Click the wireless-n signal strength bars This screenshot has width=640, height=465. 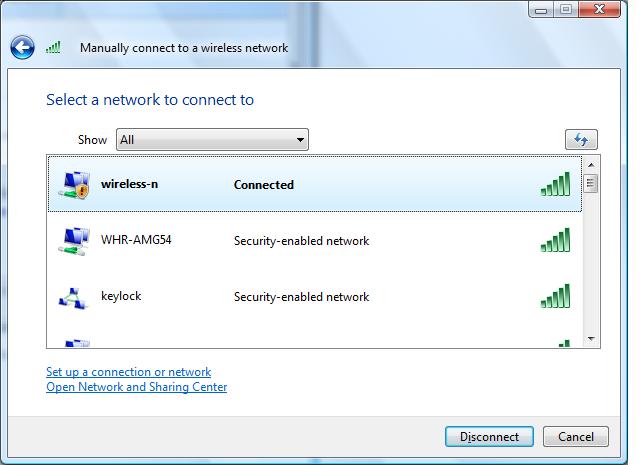(x=555, y=184)
